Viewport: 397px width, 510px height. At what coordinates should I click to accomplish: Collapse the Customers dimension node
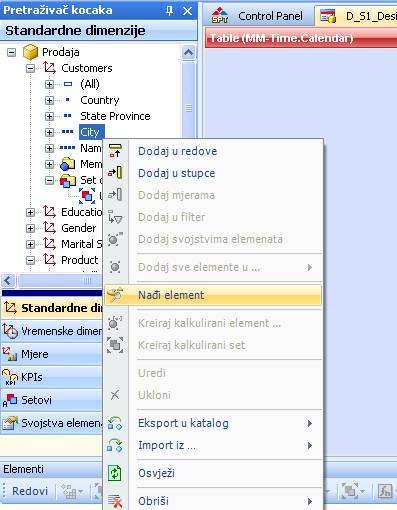30,68
